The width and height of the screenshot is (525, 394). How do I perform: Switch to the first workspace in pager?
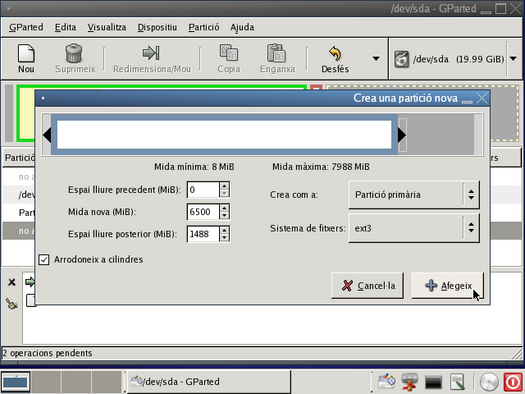15,382
